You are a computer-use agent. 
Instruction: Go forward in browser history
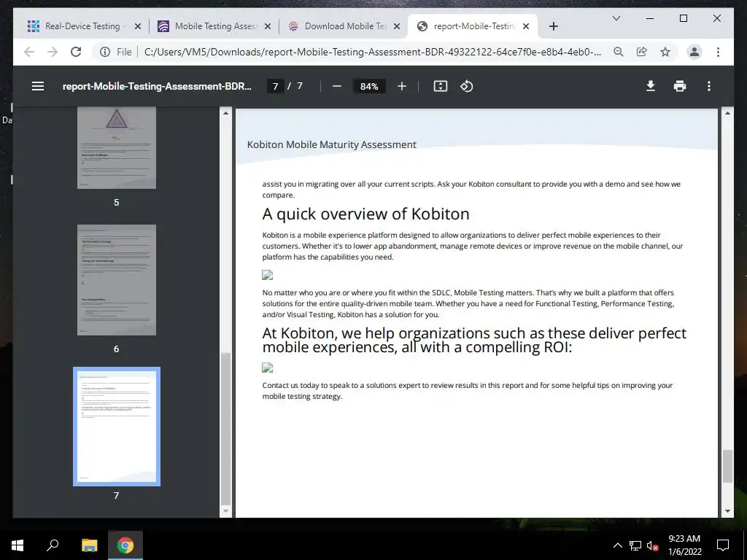click(x=53, y=52)
